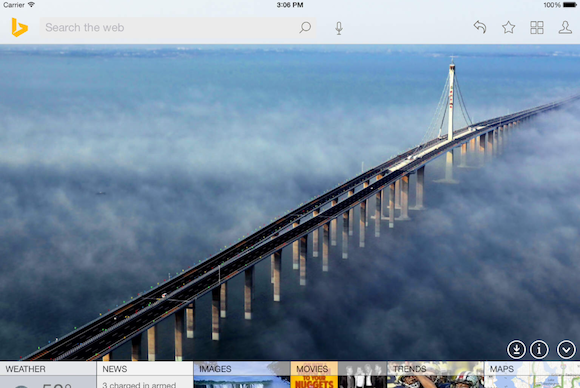The image size is (580, 388).
Task: Read the '3 charged in armed' headline
Action: click(139, 385)
